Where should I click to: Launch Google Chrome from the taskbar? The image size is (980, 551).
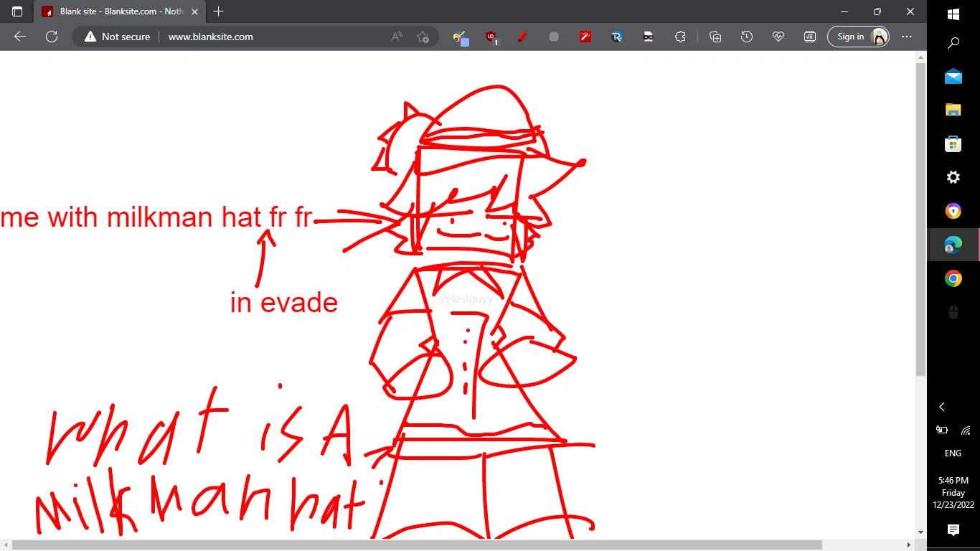click(x=953, y=278)
